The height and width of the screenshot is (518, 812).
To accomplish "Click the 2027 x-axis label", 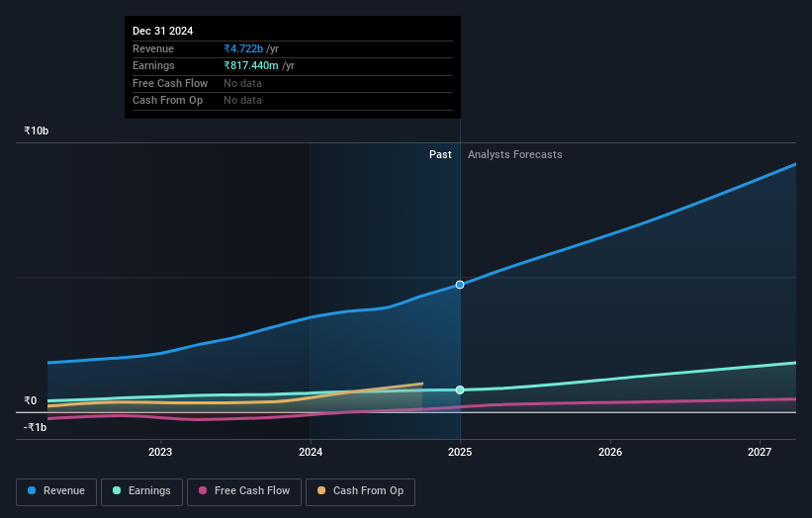I will point(760,452).
